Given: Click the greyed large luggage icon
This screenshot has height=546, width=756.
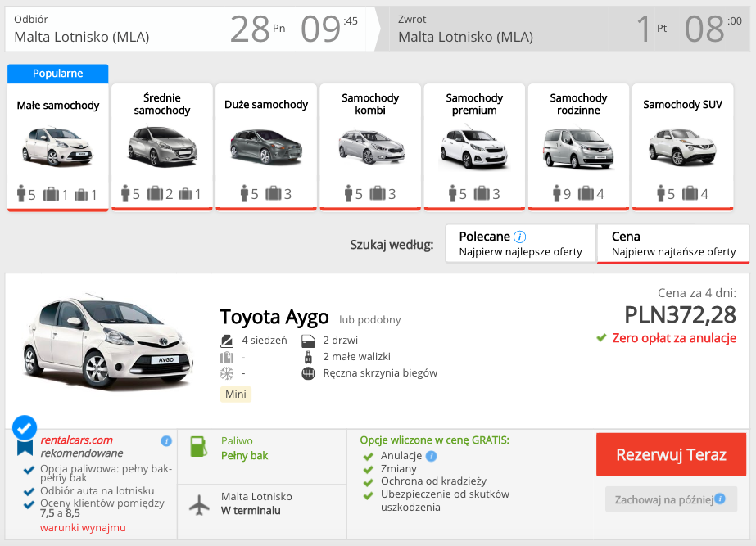Looking at the screenshot, I should click(227, 357).
